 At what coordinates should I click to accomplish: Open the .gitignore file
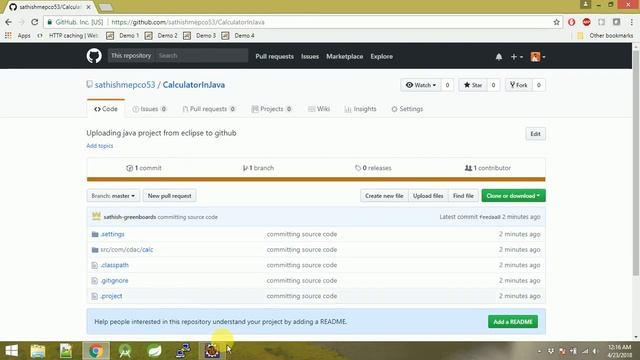click(x=114, y=280)
